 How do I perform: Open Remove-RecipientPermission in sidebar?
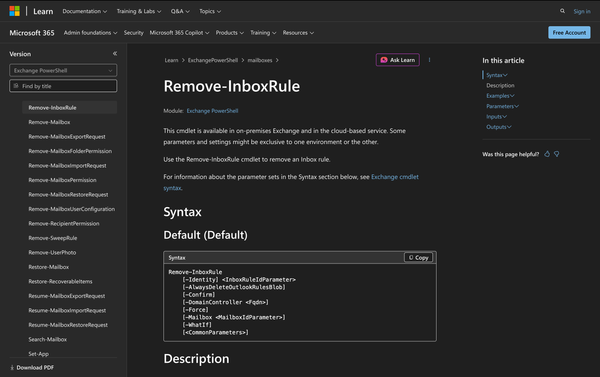[64, 224]
